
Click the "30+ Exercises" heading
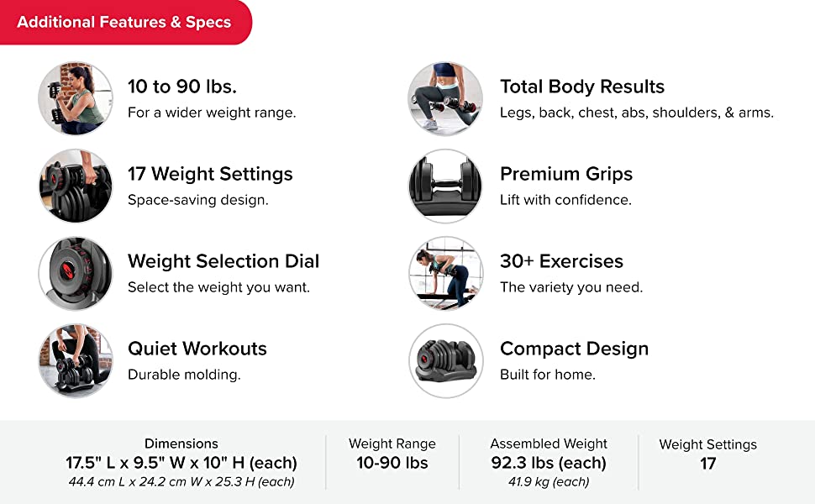pyautogui.click(x=561, y=261)
